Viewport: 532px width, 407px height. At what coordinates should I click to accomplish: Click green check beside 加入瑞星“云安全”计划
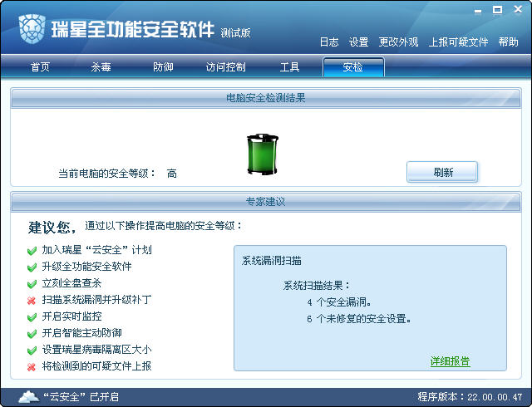click(x=32, y=251)
